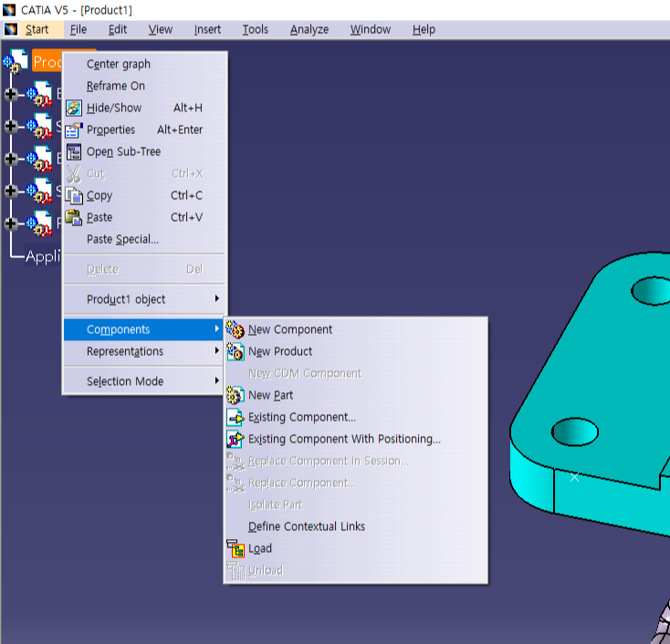
Task: Click the Product1 object menu label
Action: pyautogui.click(x=126, y=299)
